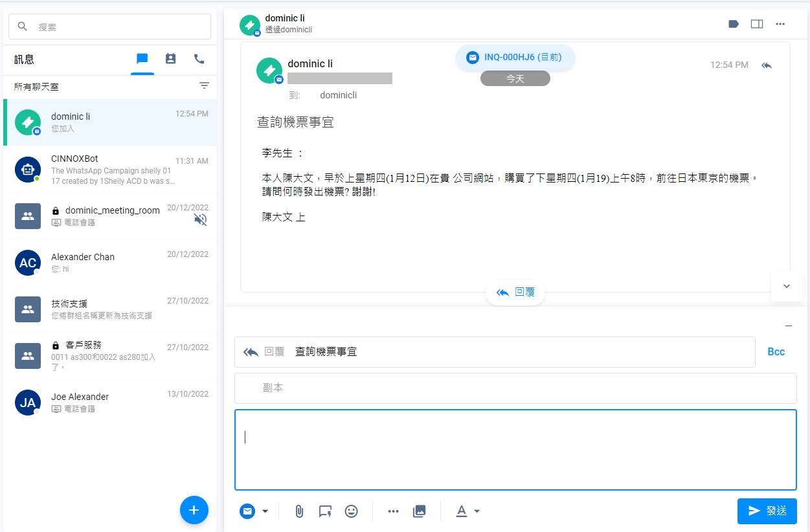The height and width of the screenshot is (532, 810).
Task: Click the reply-all arrow beside 12:54 PM
Action: click(767, 65)
